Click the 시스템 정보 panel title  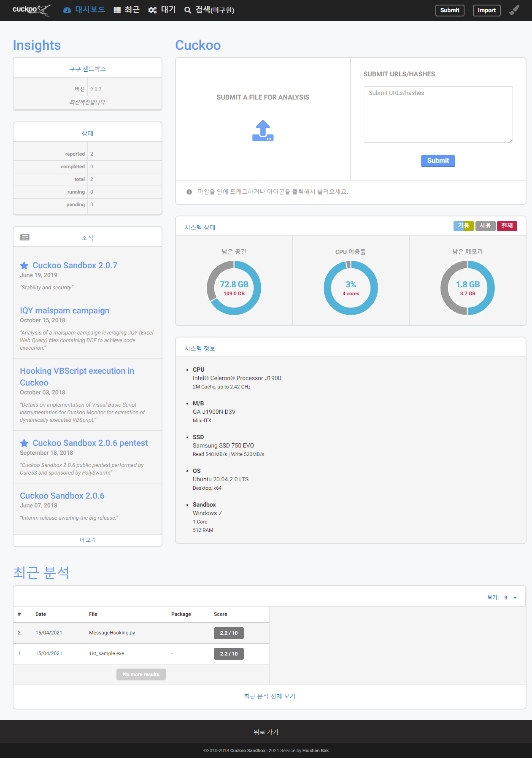point(200,348)
